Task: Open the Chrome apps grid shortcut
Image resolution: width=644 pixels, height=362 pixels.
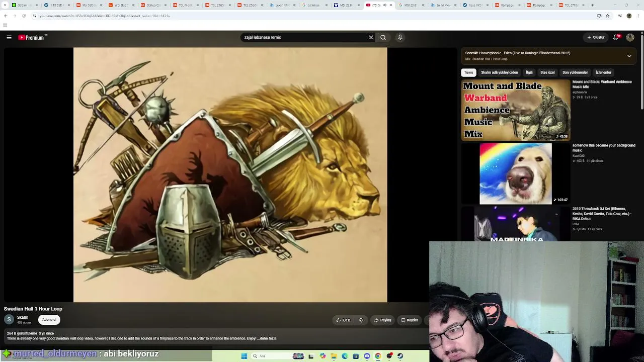Action: [x=5, y=25]
